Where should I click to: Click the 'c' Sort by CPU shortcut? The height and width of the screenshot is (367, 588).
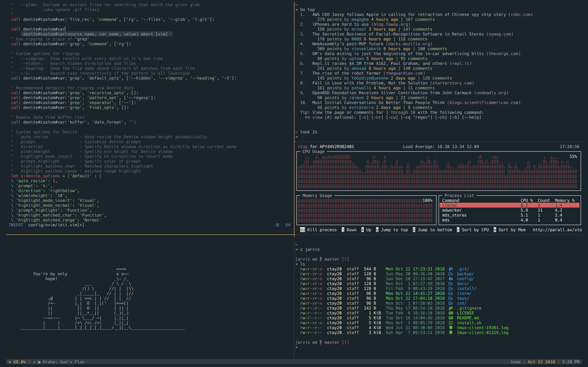tap(458, 230)
